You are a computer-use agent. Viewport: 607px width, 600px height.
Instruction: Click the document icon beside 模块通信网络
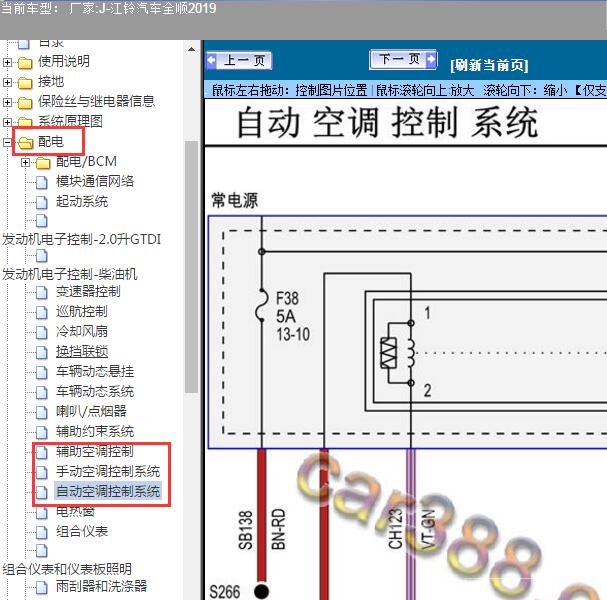[x=41, y=182]
